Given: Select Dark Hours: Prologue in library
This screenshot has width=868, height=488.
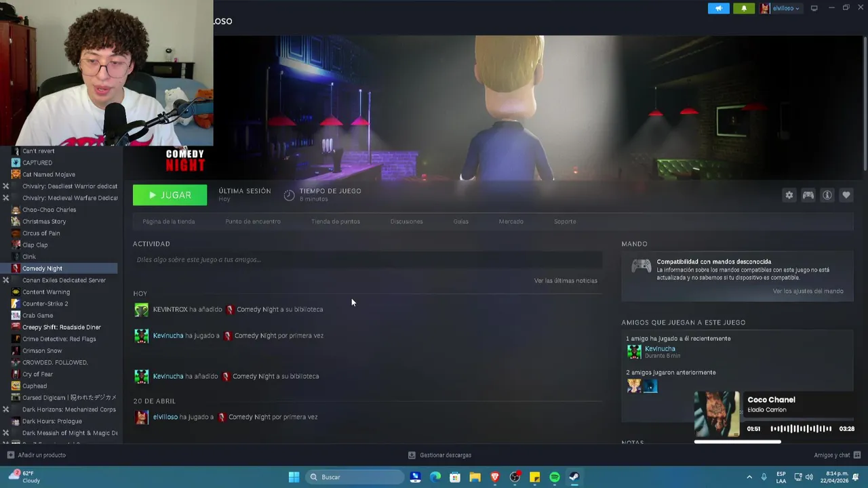Looking at the screenshot, I should point(52,421).
